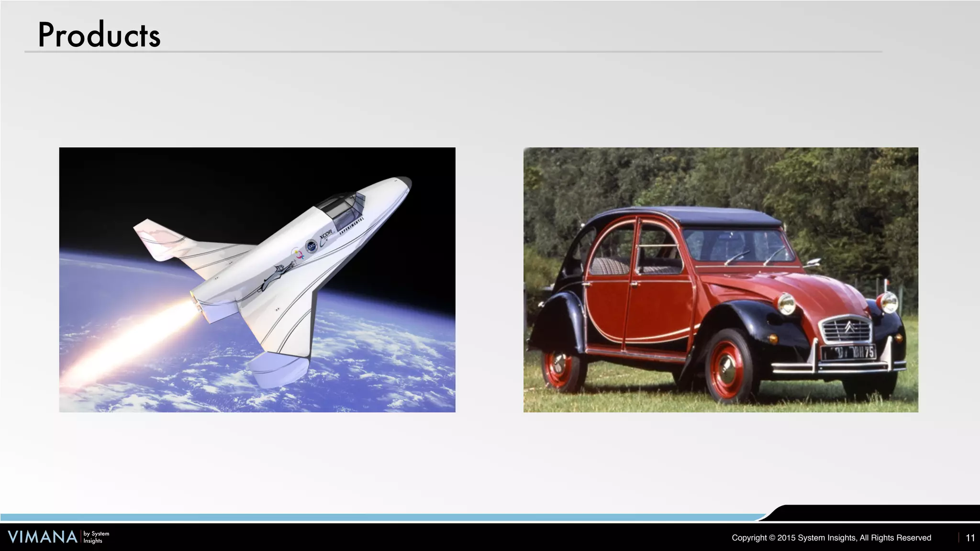Click the lynx cat artwork on the fuselage
Viewport: 980px width, 551px height.
[274, 276]
